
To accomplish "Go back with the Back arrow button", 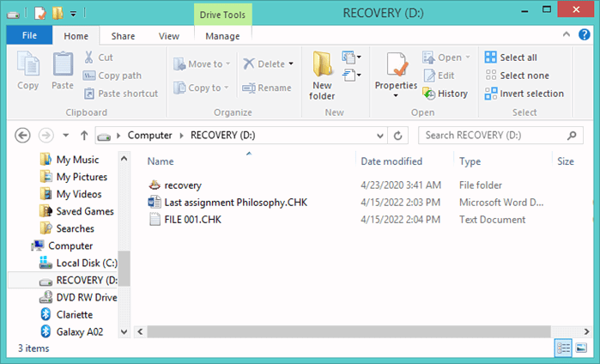I will [22, 135].
